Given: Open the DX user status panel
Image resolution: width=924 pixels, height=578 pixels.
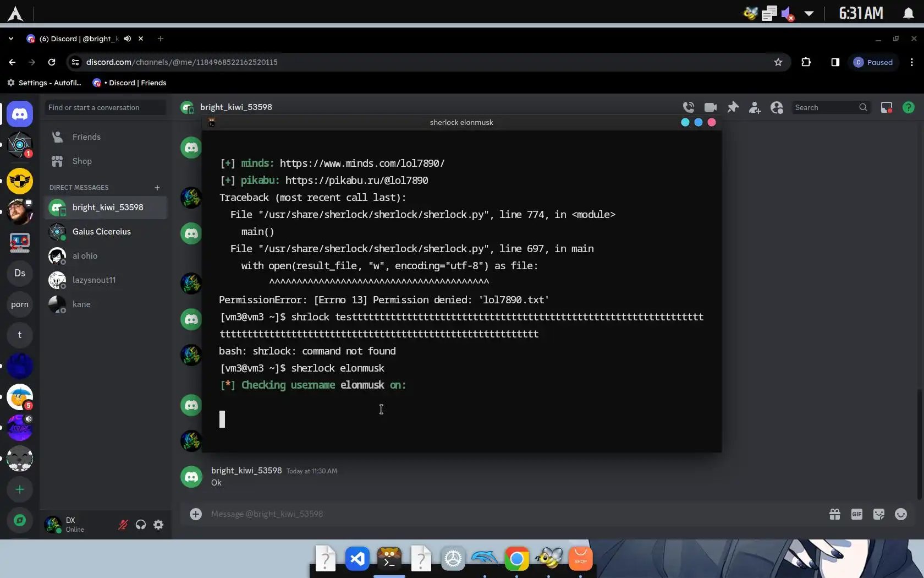Looking at the screenshot, I should tap(78, 525).
